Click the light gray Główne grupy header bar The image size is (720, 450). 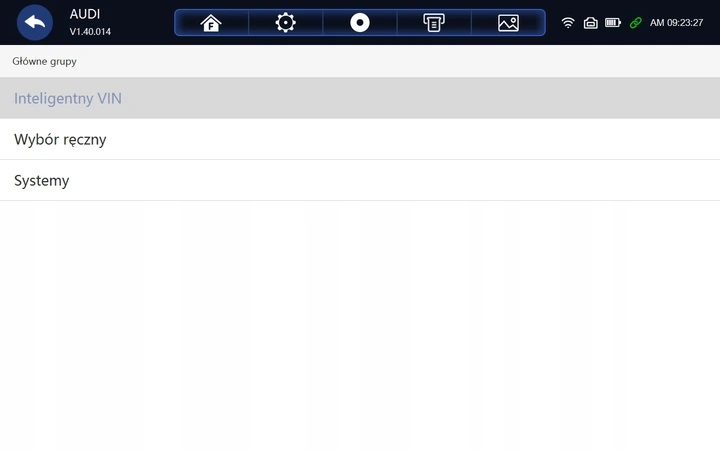pos(360,61)
